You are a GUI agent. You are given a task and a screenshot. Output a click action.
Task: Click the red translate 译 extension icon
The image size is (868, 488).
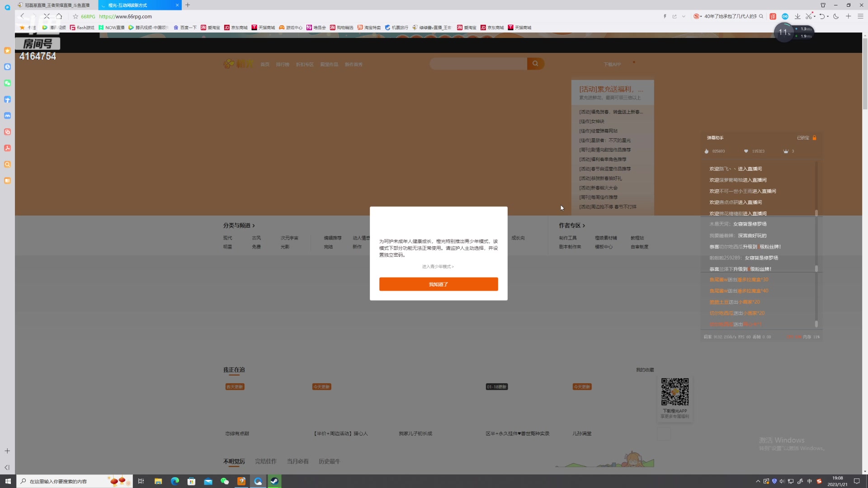click(x=773, y=16)
